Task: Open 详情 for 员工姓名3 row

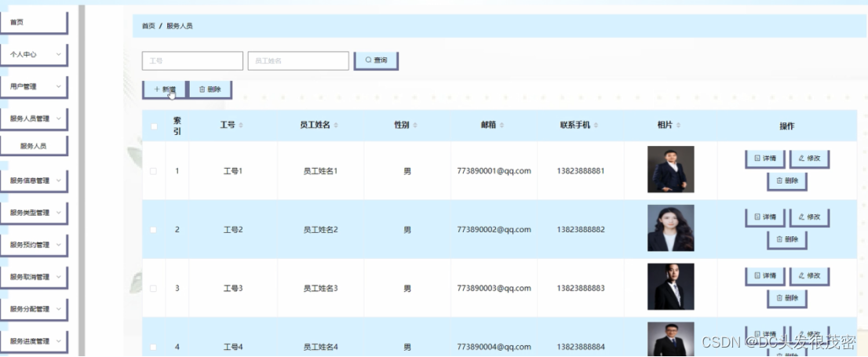Action: pyautogui.click(x=765, y=275)
